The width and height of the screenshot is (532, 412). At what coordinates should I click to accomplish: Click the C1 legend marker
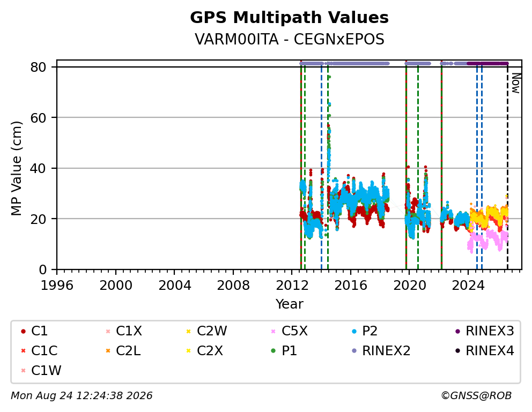(23, 331)
